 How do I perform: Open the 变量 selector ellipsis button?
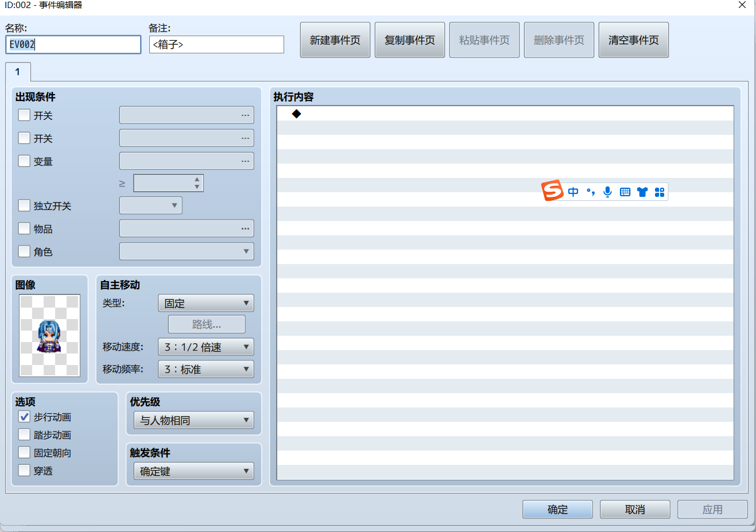(x=245, y=161)
